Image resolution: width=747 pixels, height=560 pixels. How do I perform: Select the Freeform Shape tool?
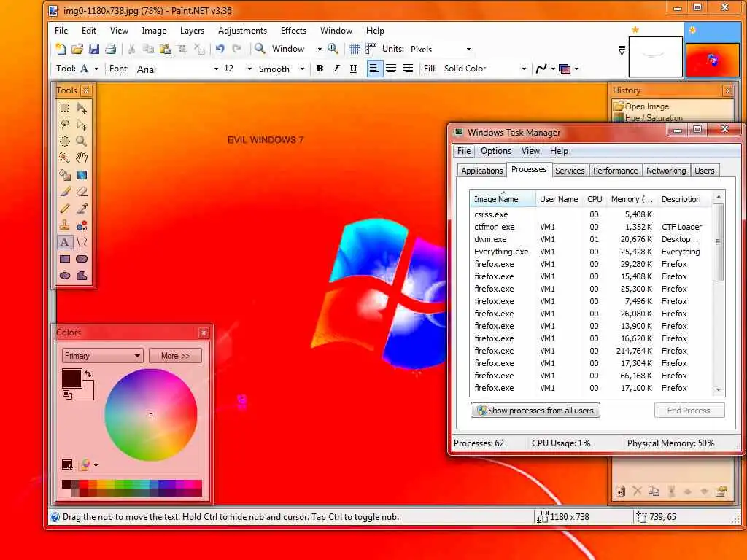pos(82,276)
